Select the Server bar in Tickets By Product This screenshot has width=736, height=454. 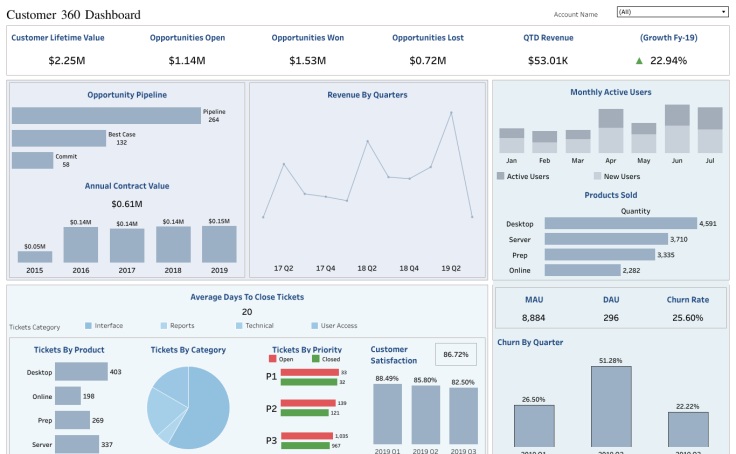tap(84, 444)
